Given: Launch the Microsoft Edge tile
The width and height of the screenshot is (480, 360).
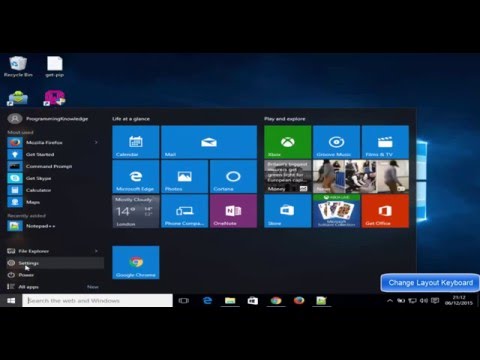Looking at the screenshot, I should tap(136, 177).
